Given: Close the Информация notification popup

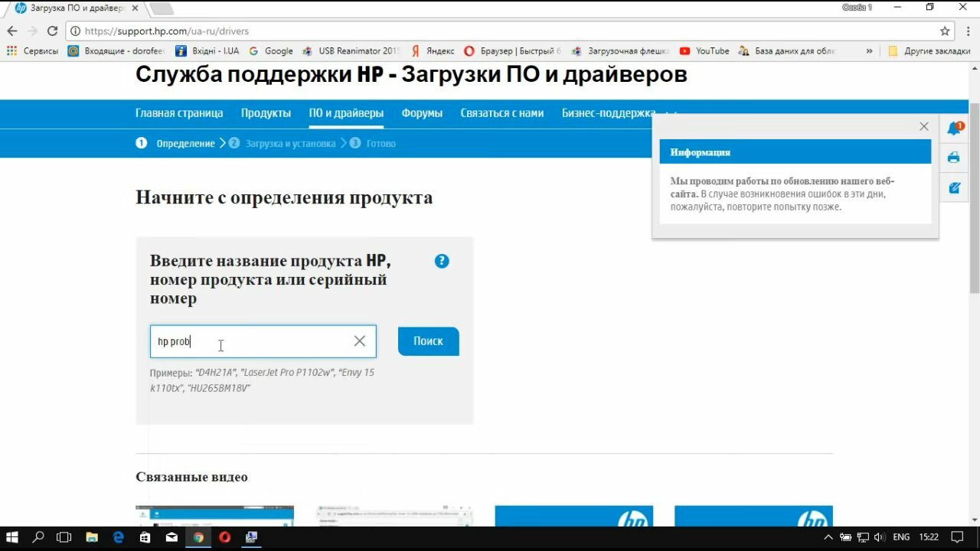Looking at the screenshot, I should click(x=924, y=126).
